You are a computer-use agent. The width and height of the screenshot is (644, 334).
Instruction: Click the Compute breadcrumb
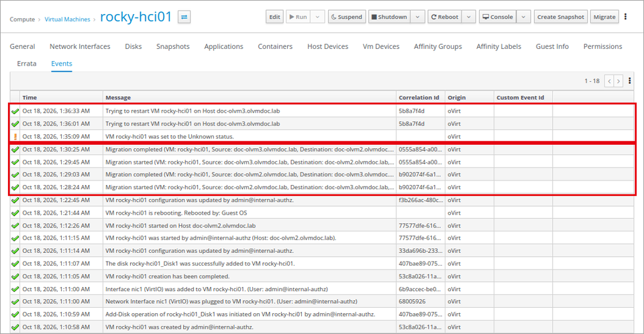(22, 19)
